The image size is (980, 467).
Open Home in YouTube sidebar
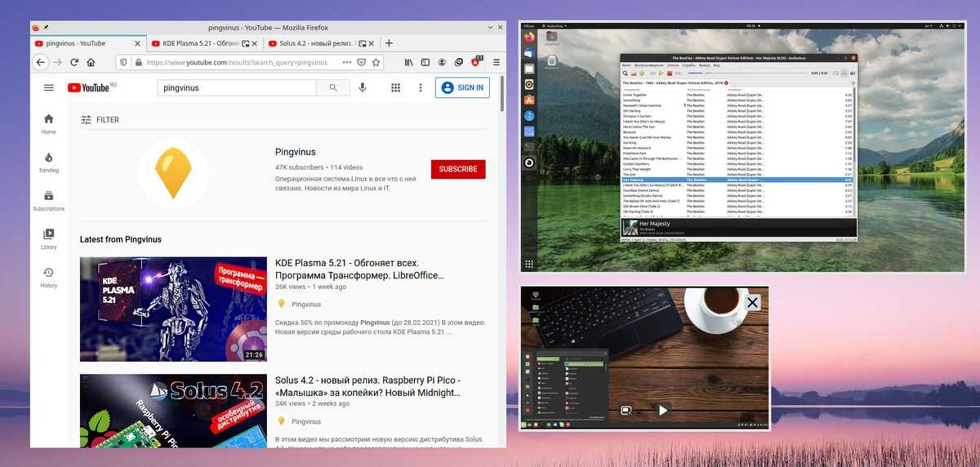point(49,123)
